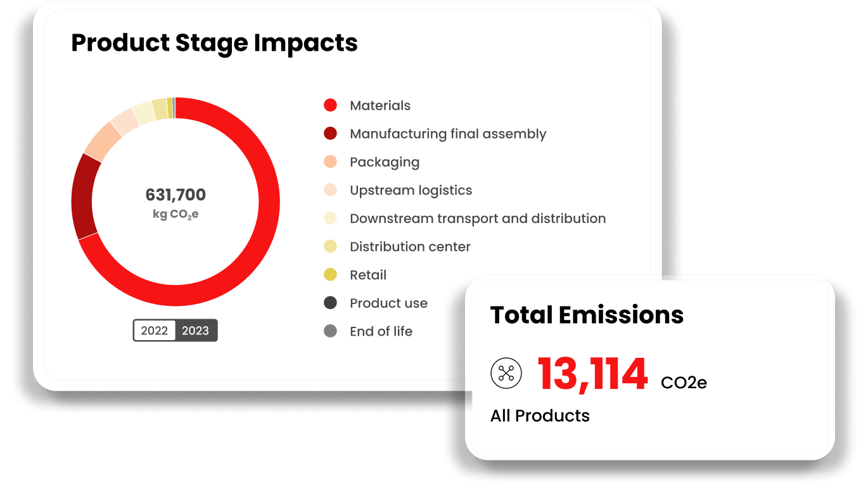This screenshot has width=868, height=494.
Task: Click the Materials red legend swatch
Action: [x=330, y=106]
